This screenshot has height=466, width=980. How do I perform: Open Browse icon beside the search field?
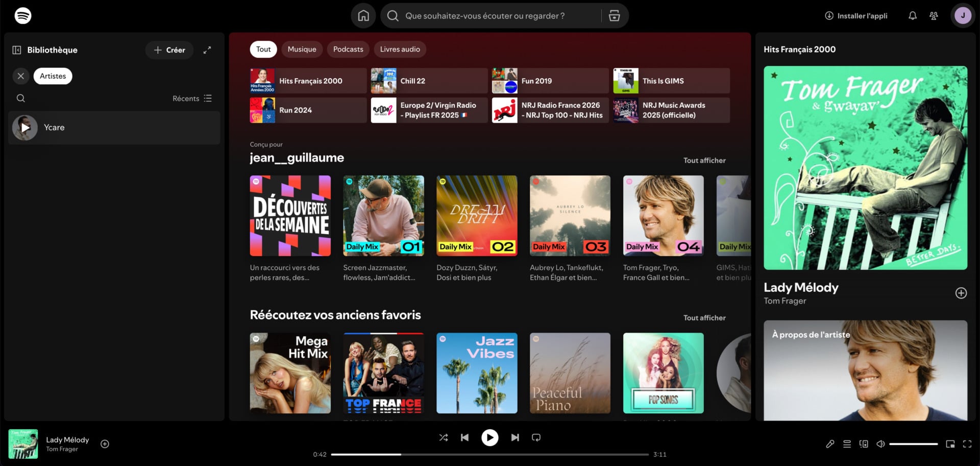coord(615,16)
